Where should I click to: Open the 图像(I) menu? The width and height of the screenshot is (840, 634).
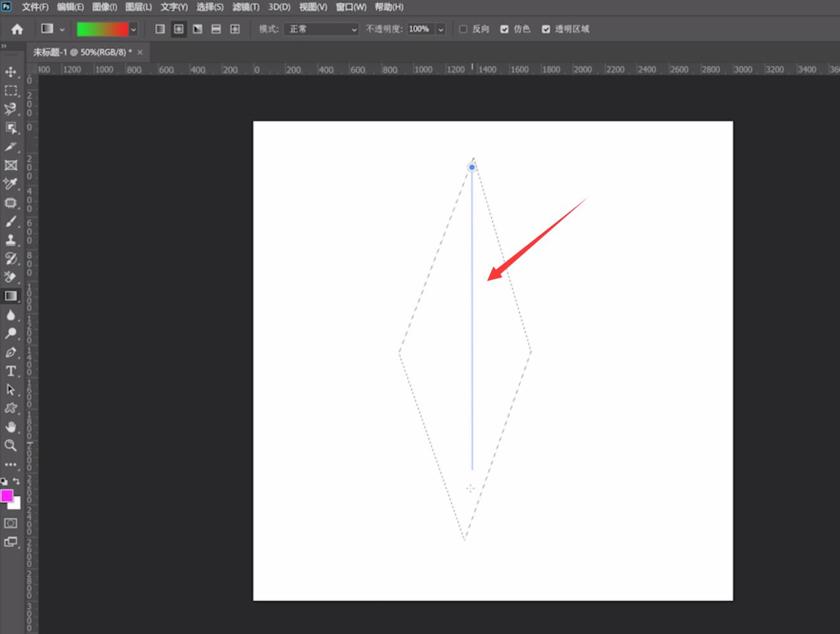[x=104, y=7]
